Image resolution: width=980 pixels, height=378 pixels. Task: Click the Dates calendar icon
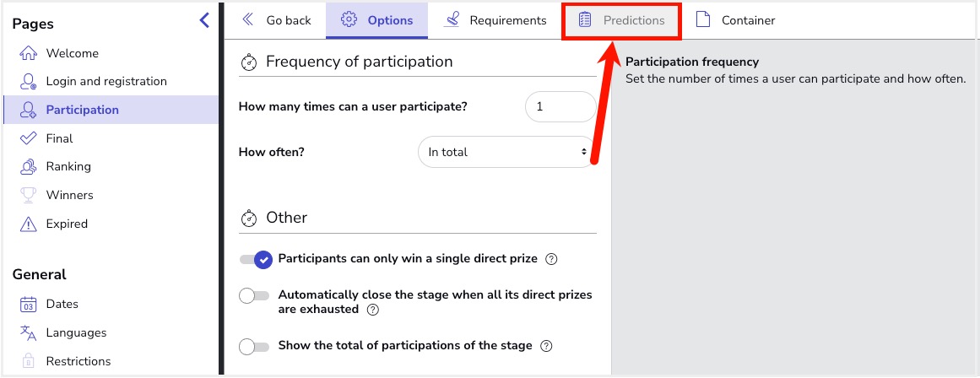coord(28,305)
